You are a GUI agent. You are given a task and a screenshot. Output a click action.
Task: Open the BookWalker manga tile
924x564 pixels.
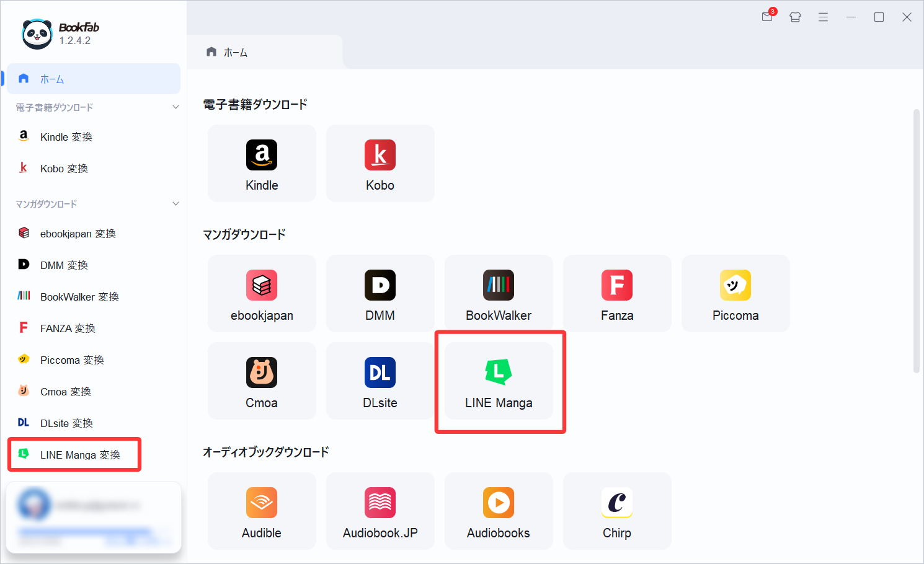[499, 294]
